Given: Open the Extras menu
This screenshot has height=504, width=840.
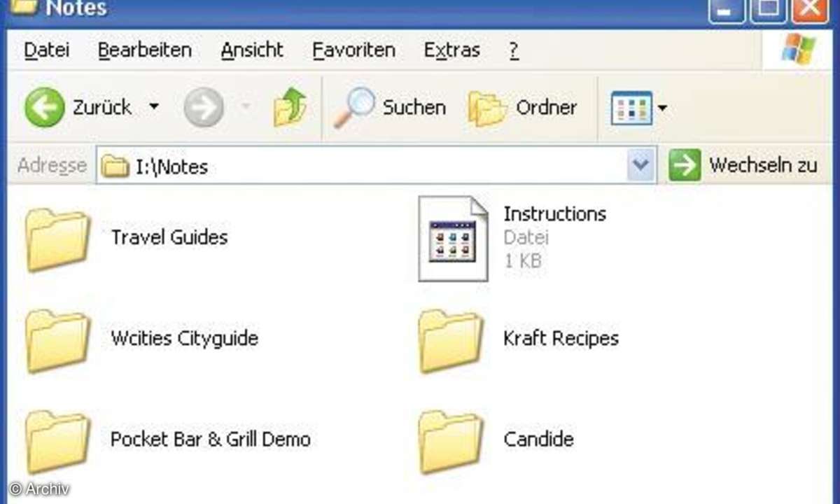Looking at the screenshot, I should (451, 50).
